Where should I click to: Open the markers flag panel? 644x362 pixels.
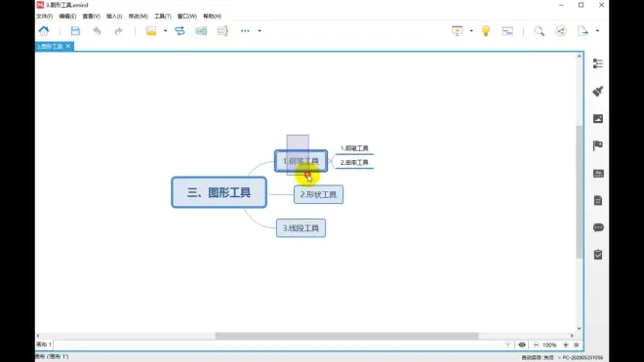click(598, 145)
